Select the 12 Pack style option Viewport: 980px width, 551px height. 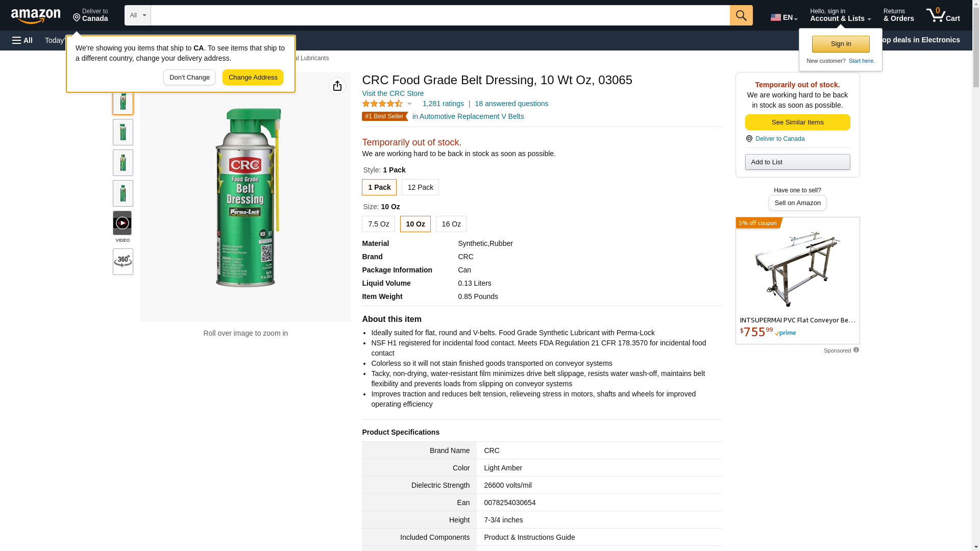tap(420, 187)
